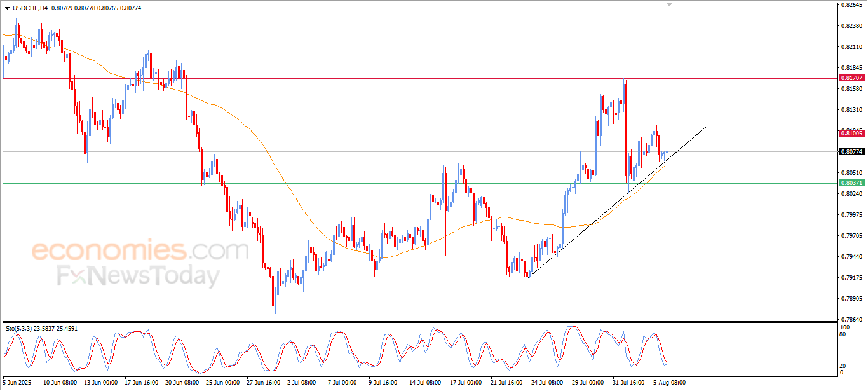Click the stochastic 20 level label
This screenshot has width=868, height=391.
pos(843,366)
